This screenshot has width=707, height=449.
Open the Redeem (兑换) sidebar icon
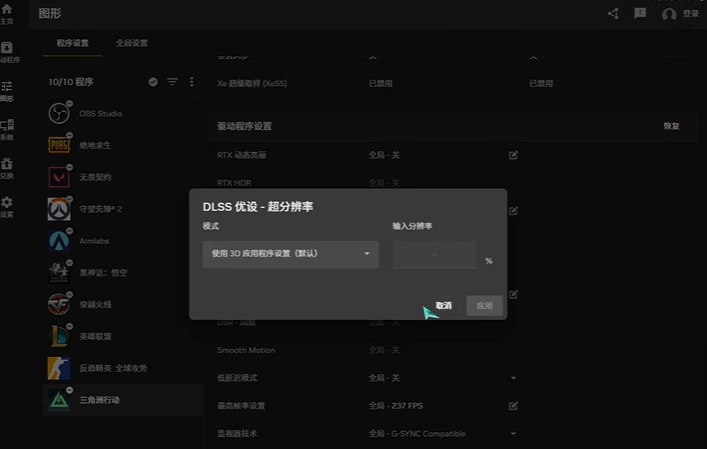7,165
